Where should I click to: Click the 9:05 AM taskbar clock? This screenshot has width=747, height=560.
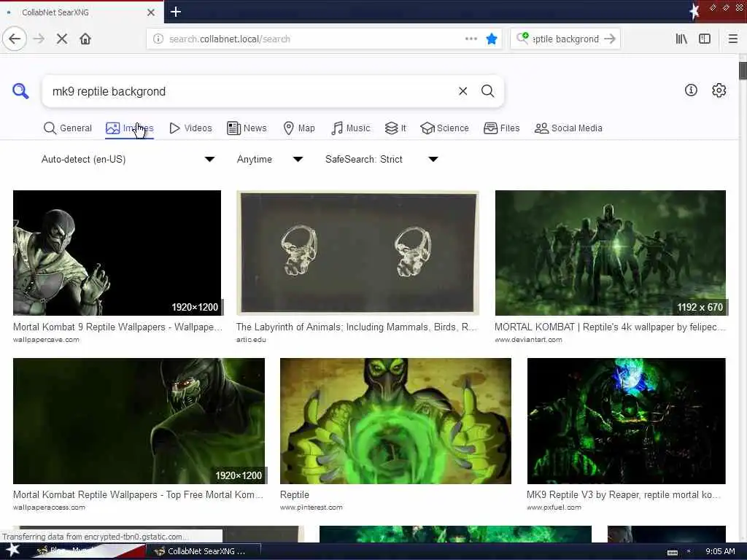click(720, 551)
